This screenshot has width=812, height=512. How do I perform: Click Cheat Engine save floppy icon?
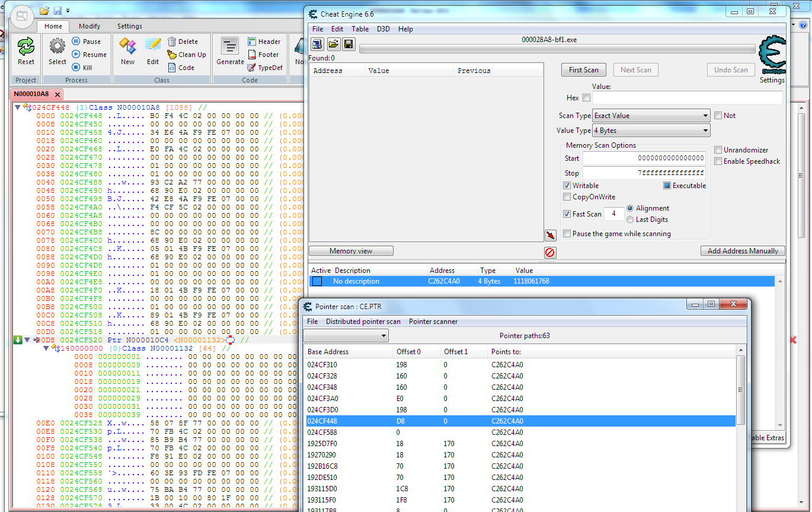pos(349,44)
